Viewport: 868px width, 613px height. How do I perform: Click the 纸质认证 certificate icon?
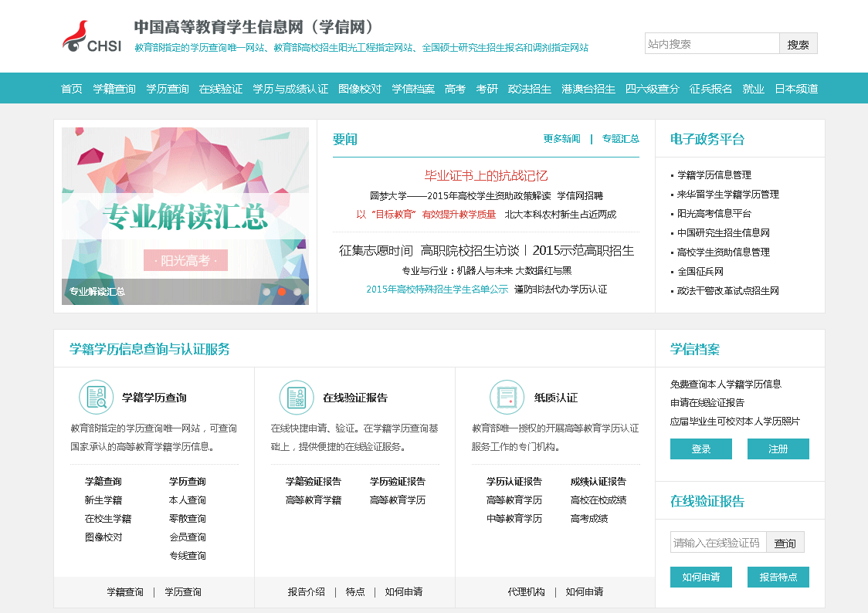(507, 398)
